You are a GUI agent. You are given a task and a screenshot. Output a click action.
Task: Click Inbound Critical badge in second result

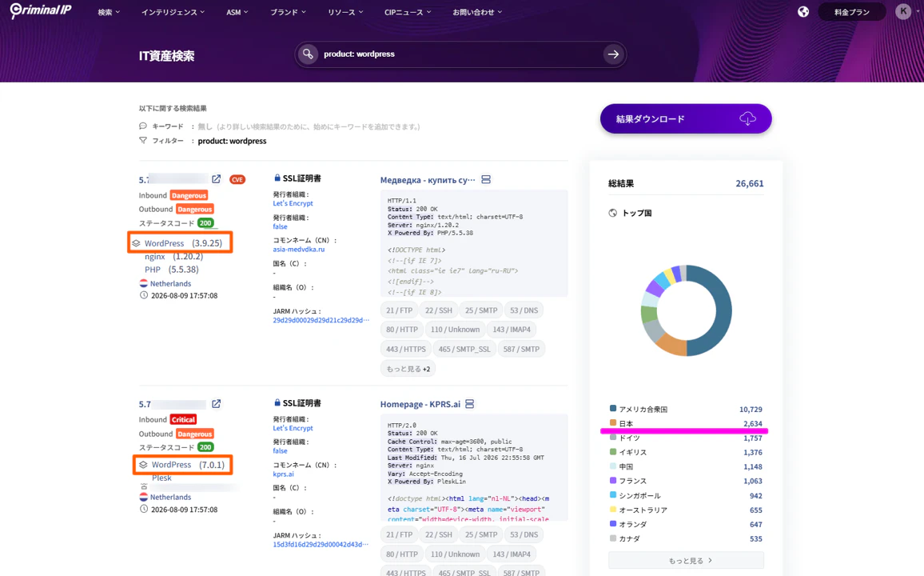(x=183, y=420)
